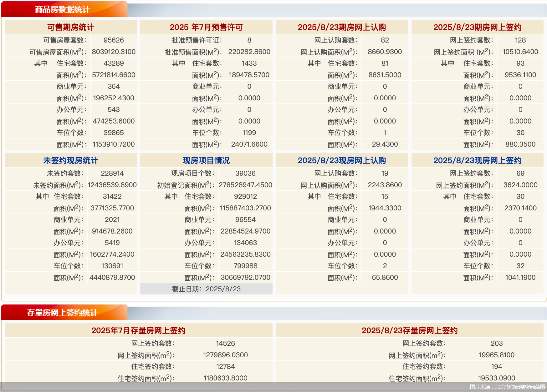This screenshot has width=547, height=392.
Task: Click the 截止日期：2025/8/23 gray bar
Action: 207,289
